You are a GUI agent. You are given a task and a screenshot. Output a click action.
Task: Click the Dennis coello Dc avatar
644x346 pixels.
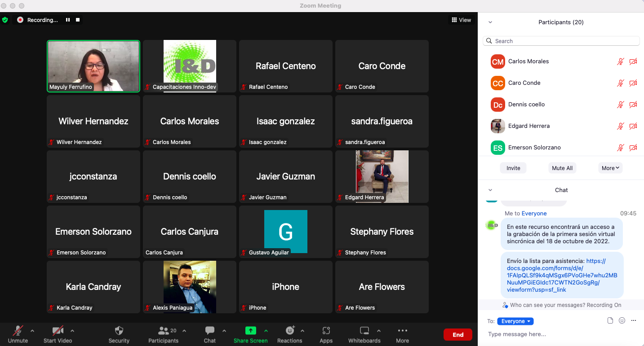click(498, 105)
